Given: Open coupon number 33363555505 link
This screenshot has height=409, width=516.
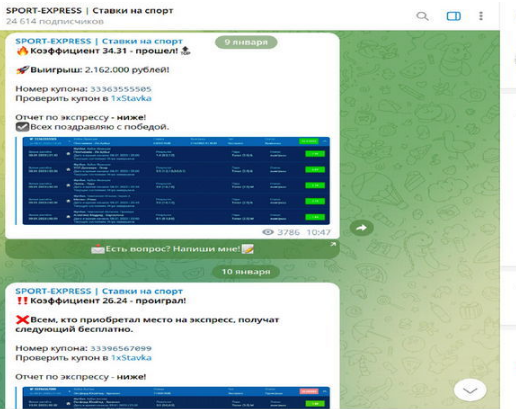Looking at the screenshot, I should 121,89.
